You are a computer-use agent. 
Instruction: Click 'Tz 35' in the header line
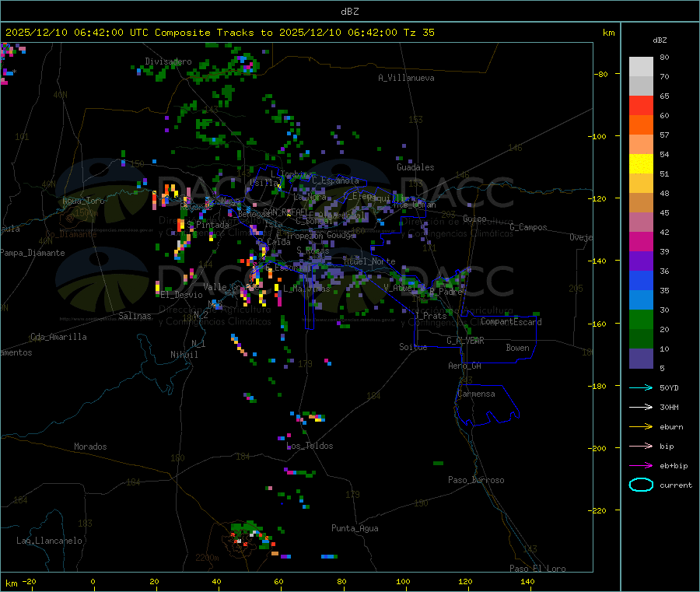click(x=418, y=33)
